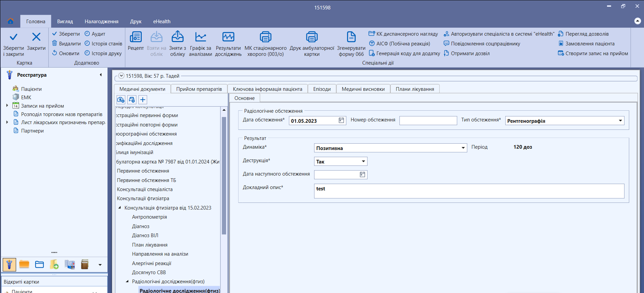The height and width of the screenshot is (293, 644).
Task: Open calendar for Дата обстеження
Action: click(341, 120)
